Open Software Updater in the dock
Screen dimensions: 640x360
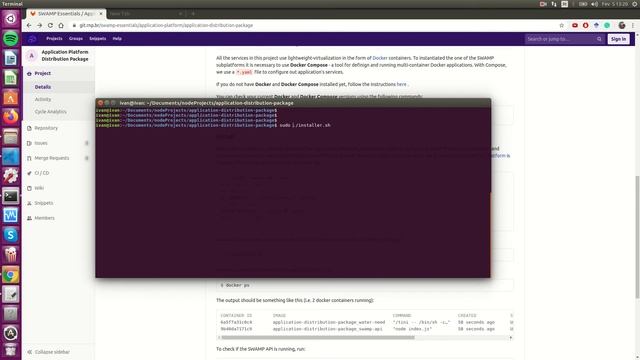[x=11, y=333]
